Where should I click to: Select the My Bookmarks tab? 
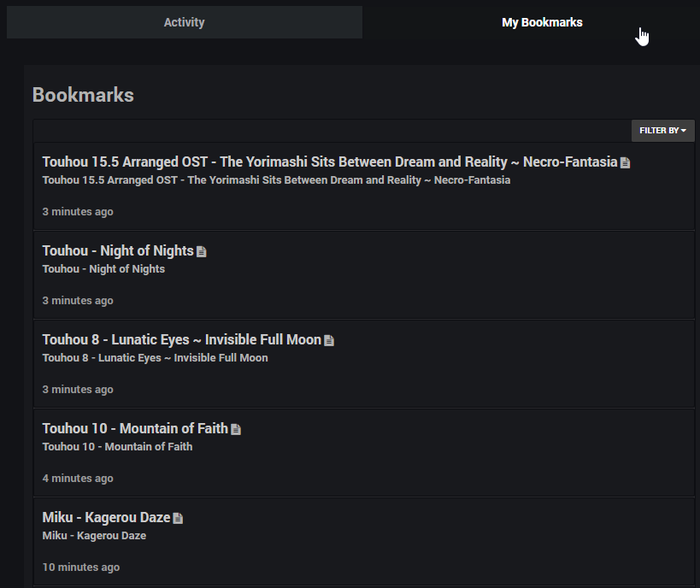point(542,22)
